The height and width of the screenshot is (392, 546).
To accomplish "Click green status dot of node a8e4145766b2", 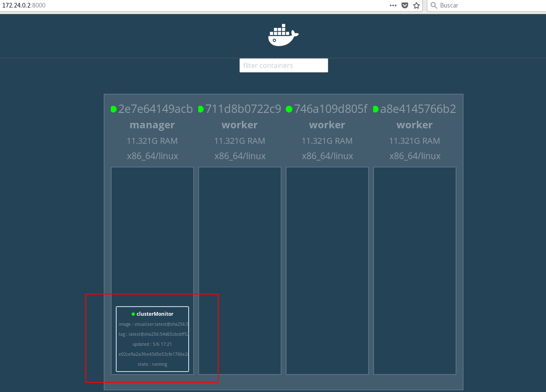I will click(376, 109).
